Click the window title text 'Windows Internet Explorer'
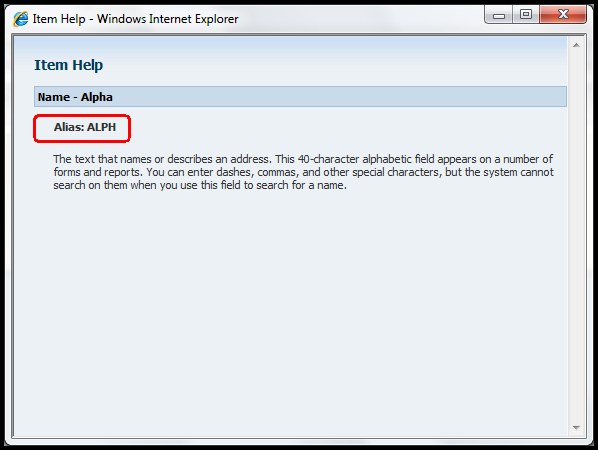598x450 pixels. [x=168, y=19]
